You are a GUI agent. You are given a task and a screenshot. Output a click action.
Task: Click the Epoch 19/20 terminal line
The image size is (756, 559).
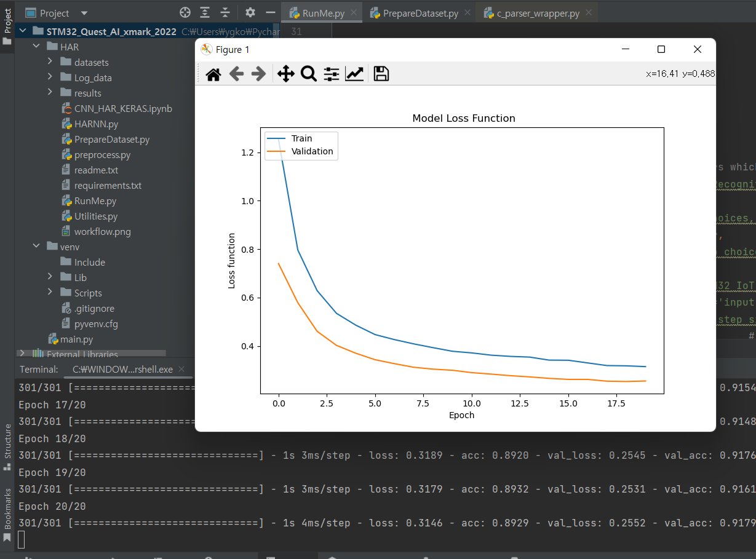click(x=52, y=472)
